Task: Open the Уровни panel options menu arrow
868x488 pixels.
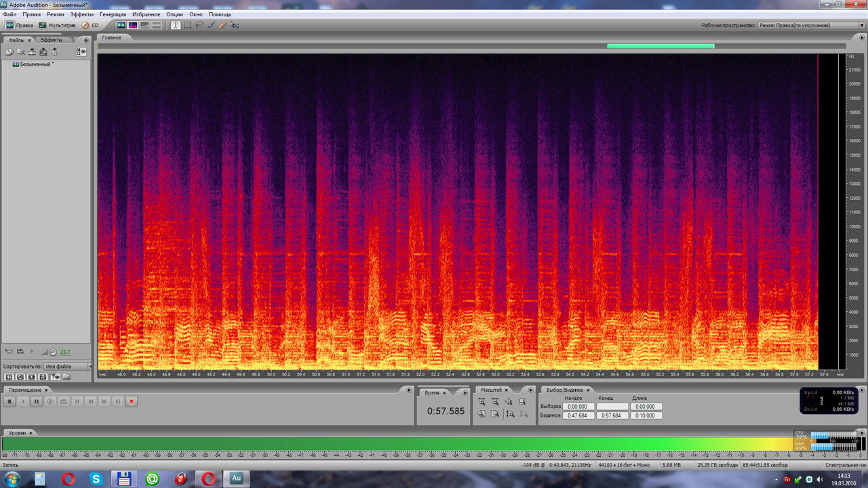Action: 863,432
